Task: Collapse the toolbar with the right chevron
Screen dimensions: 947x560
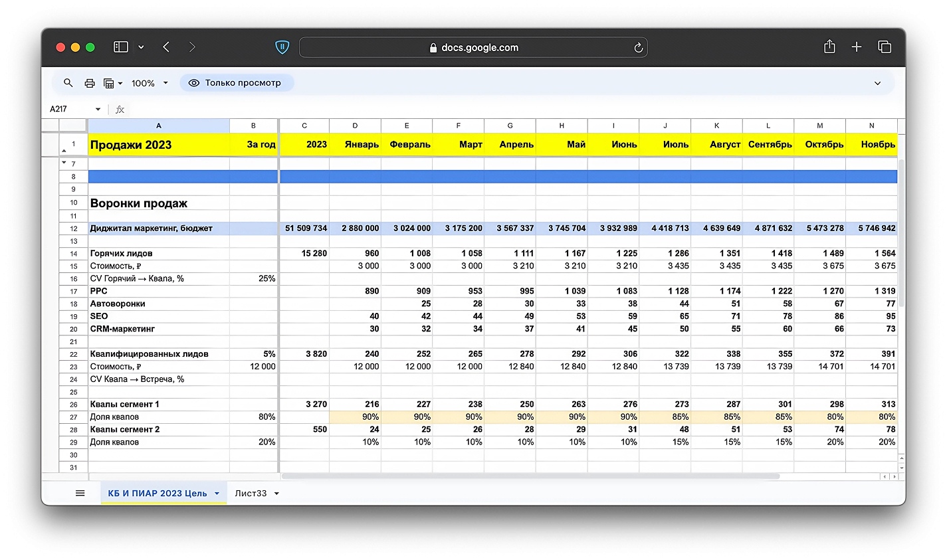Action: pos(877,83)
